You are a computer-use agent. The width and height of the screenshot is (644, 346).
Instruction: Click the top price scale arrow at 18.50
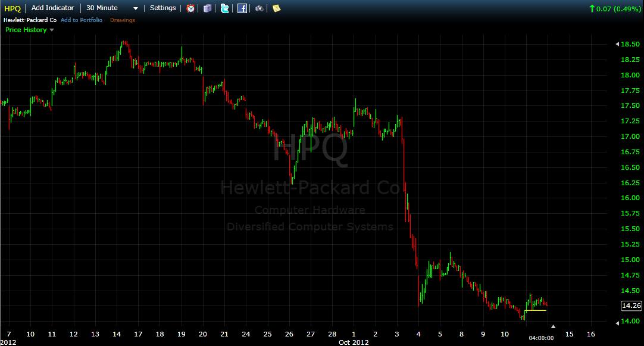coord(615,45)
